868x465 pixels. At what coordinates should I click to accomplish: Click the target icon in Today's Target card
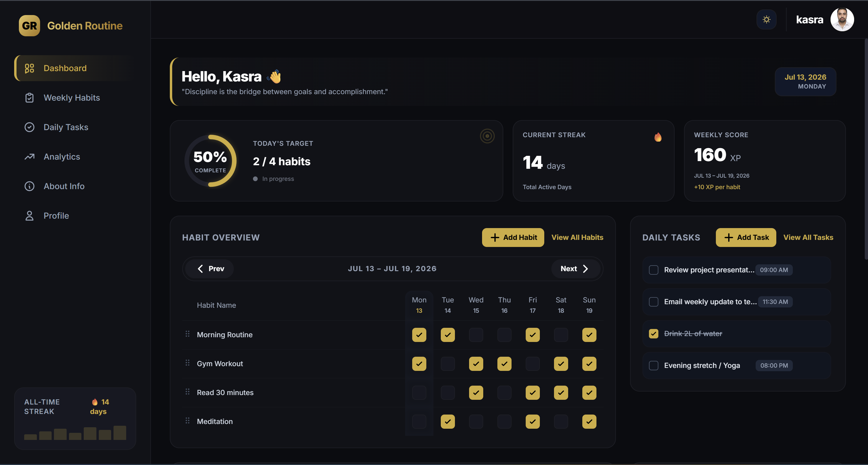(487, 136)
